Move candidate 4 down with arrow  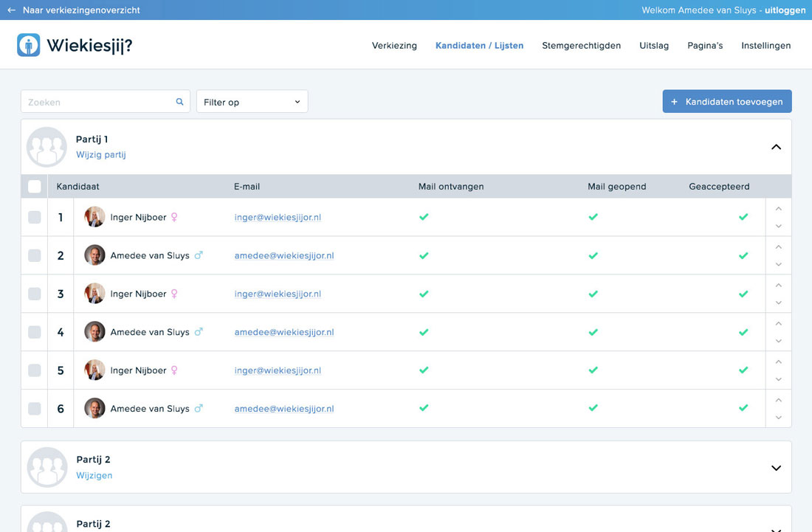778,341
